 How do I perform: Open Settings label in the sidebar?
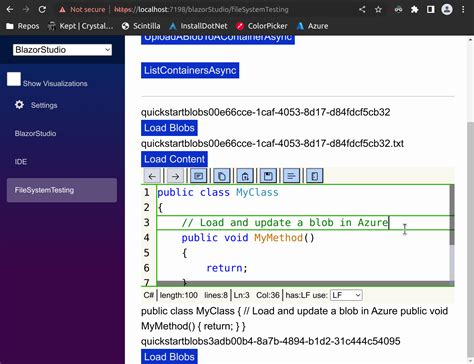(44, 105)
